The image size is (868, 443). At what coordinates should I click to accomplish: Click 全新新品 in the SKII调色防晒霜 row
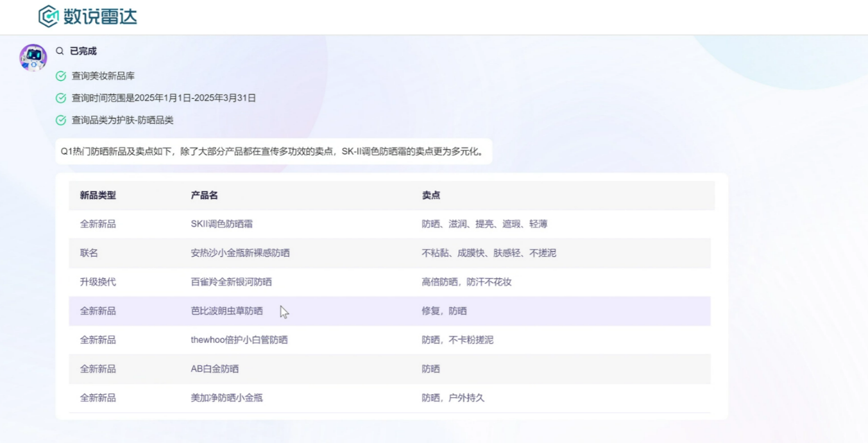pyautogui.click(x=98, y=224)
